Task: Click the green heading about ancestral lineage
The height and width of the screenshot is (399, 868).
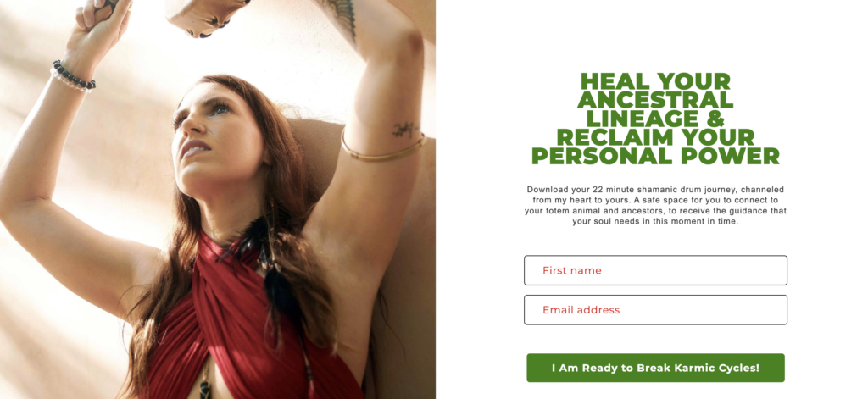Action: pos(655,119)
